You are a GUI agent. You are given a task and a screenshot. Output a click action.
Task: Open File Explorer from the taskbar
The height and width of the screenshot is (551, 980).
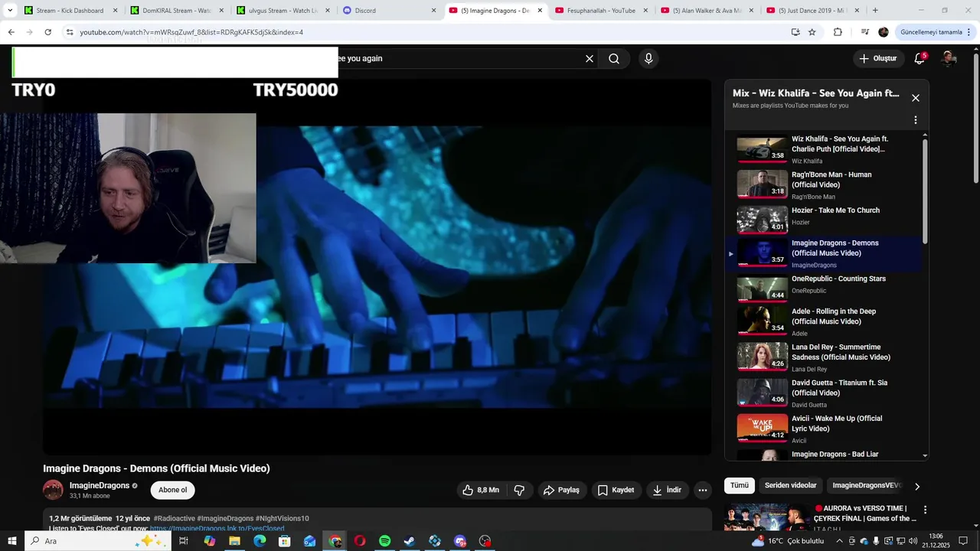(x=234, y=541)
